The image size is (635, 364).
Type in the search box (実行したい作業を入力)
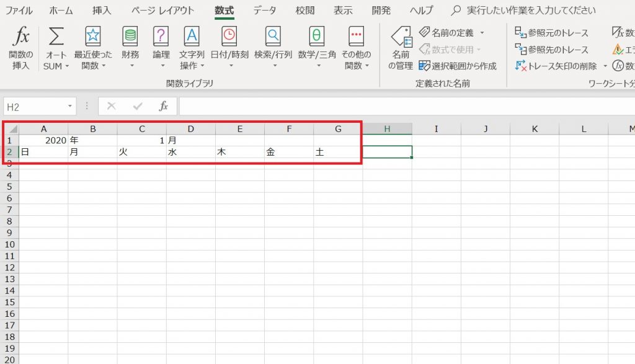530,11
